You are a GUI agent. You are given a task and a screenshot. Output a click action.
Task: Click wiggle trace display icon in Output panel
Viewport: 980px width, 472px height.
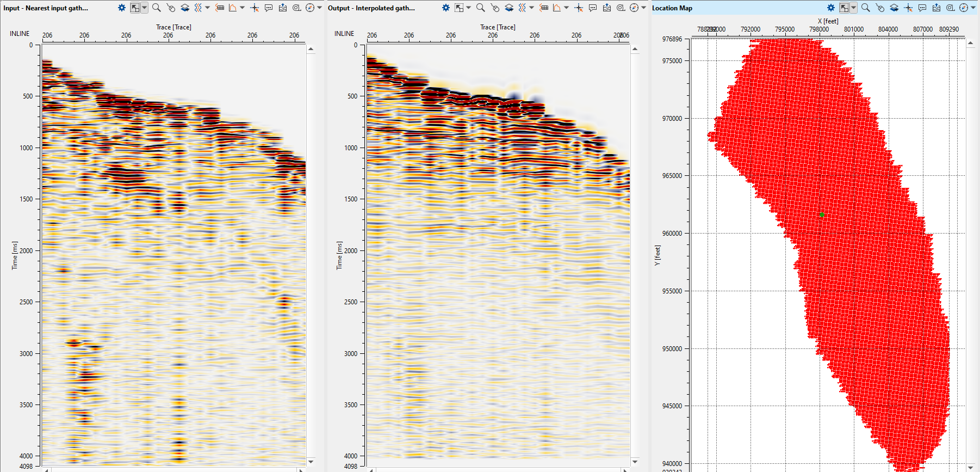point(522,8)
